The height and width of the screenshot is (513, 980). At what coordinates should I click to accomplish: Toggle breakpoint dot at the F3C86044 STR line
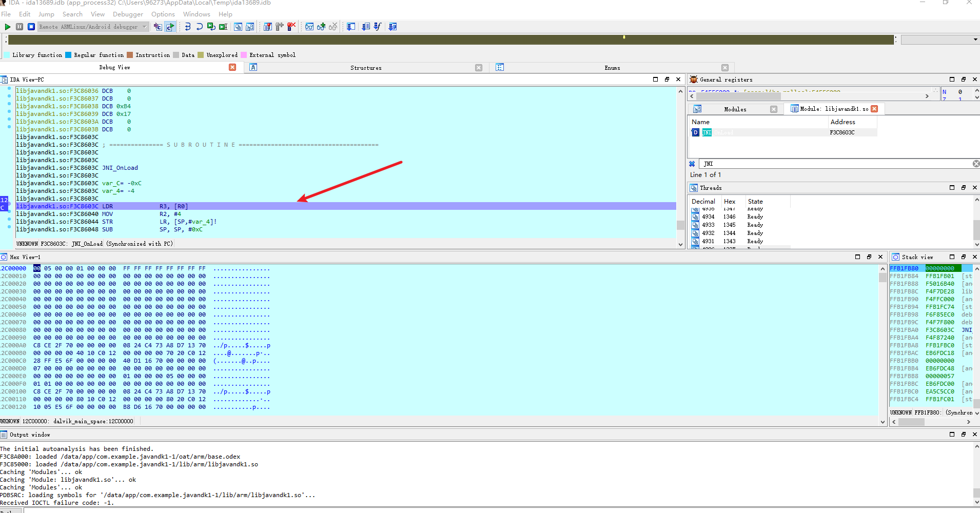[x=9, y=219]
